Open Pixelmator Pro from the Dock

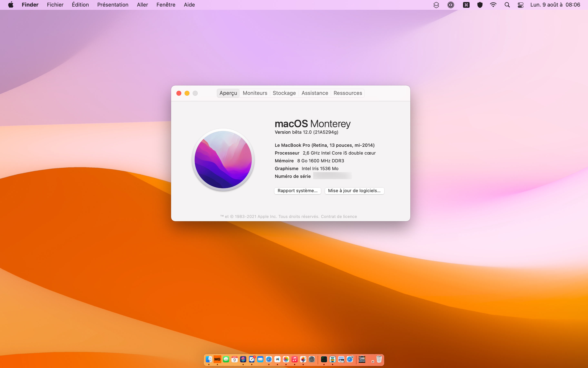pos(303,359)
